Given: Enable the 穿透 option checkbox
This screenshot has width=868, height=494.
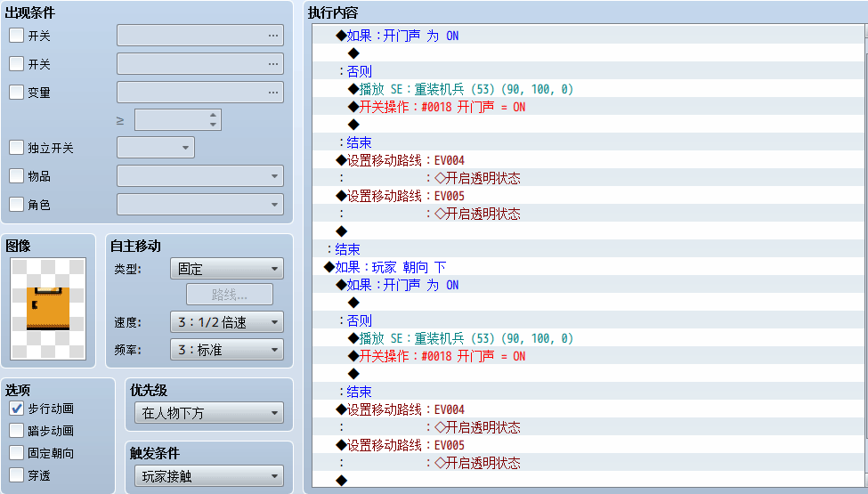Looking at the screenshot, I should 17,475.
